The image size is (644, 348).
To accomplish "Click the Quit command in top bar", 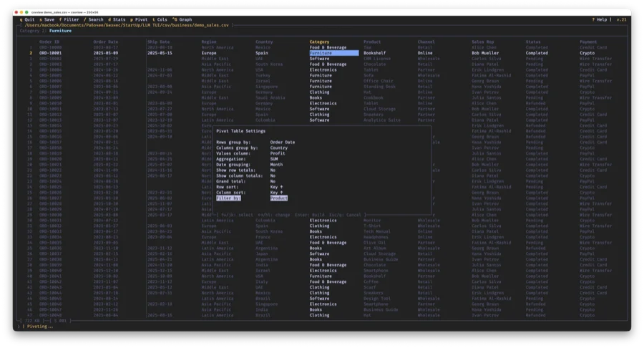I will pyautogui.click(x=28, y=19).
